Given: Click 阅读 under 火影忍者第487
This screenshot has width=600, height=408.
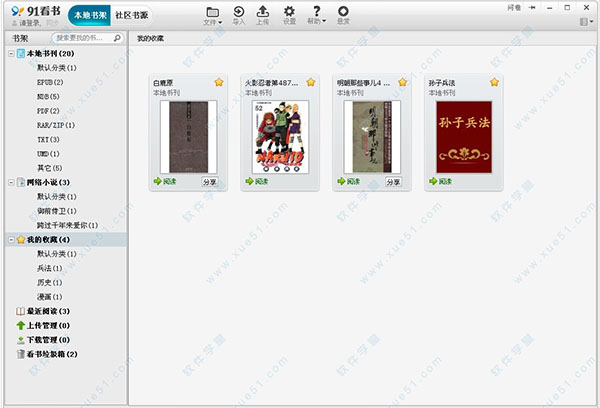Looking at the screenshot, I should (x=257, y=181).
